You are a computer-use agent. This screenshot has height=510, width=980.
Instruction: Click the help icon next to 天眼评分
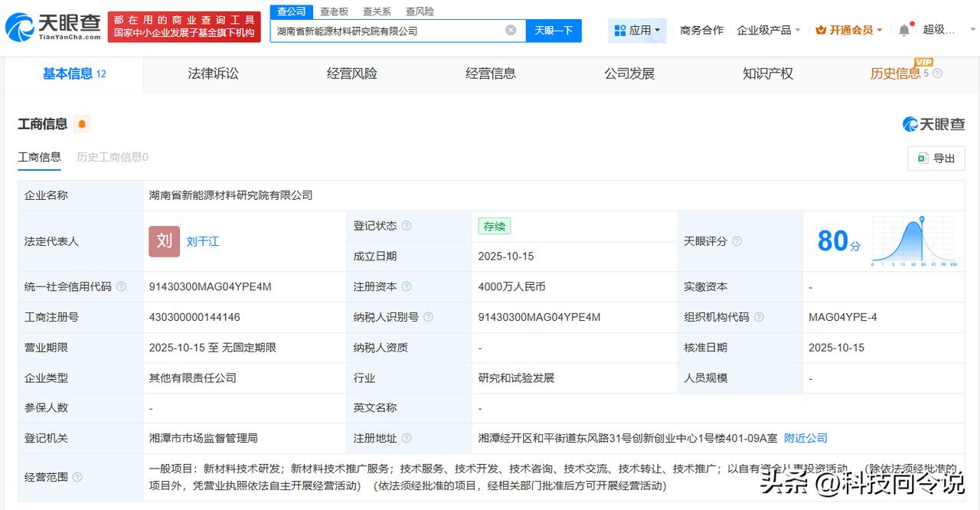(x=737, y=241)
